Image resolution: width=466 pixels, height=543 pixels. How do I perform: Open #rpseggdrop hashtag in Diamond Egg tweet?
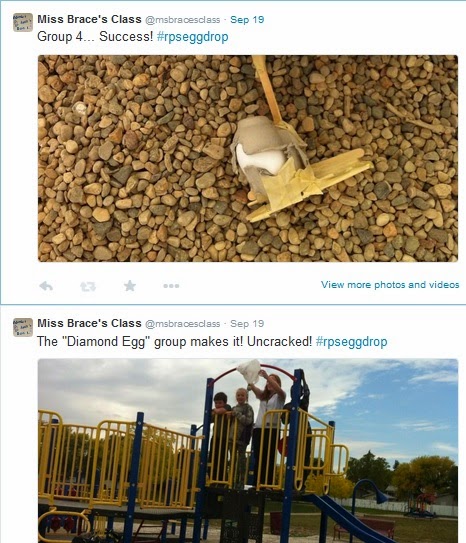[x=351, y=342]
